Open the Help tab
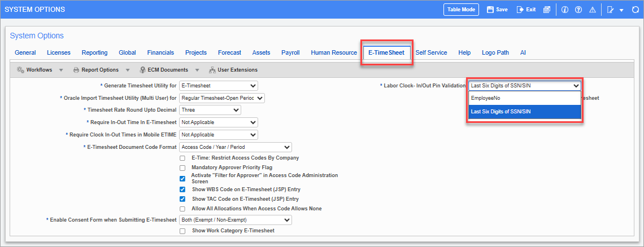 point(464,52)
